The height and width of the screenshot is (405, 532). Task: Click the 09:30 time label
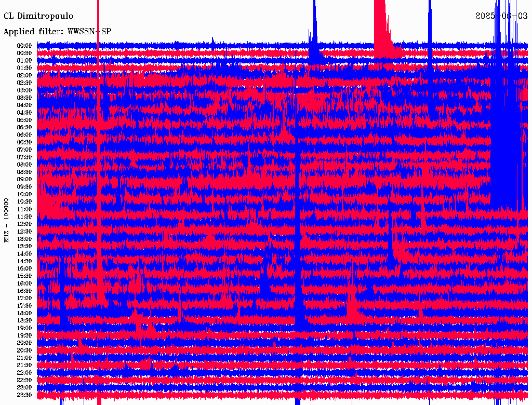(24, 187)
